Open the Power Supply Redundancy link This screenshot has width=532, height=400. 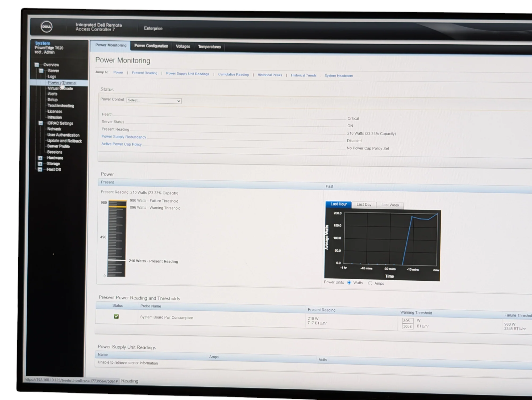click(124, 137)
